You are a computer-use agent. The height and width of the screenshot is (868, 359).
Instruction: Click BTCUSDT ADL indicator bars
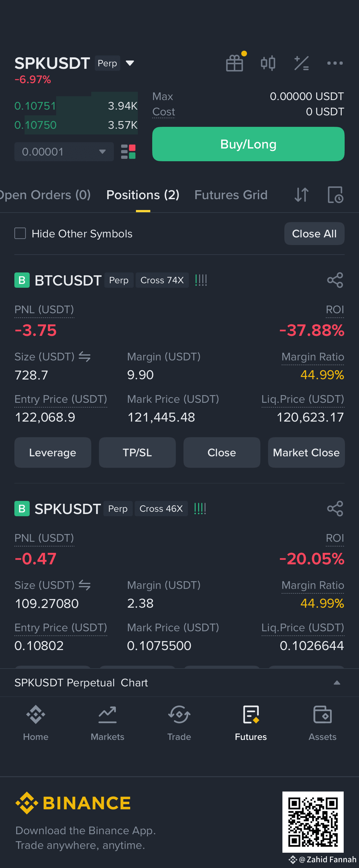(x=201, y=280)
